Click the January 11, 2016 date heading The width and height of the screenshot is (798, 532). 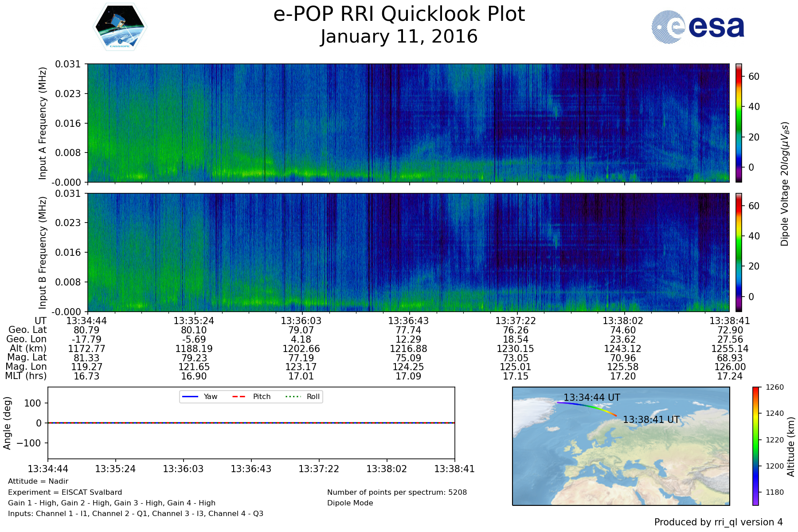click(399, 37)
